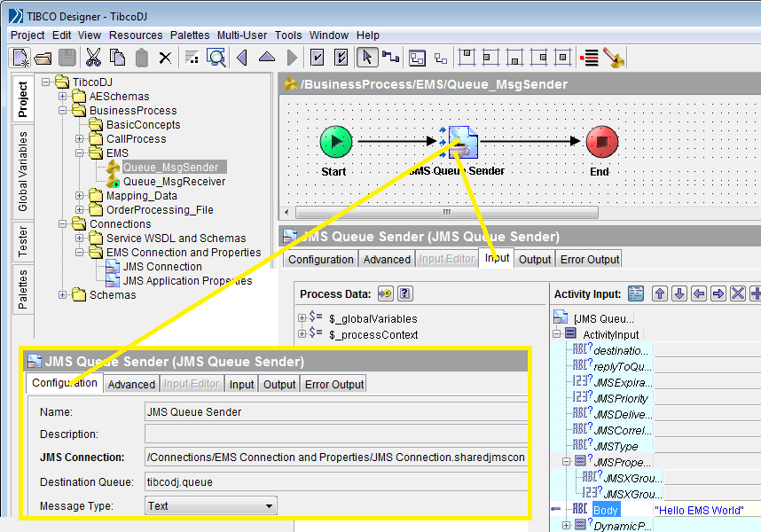Click the validate project checkmark icon
The width and height of the screenshot is (761, 532).
coord(317,56)
